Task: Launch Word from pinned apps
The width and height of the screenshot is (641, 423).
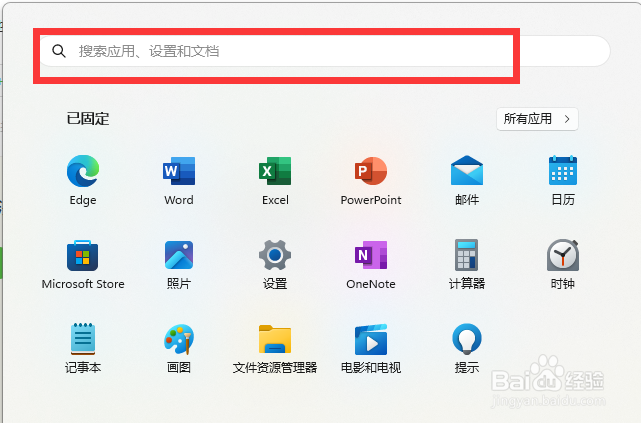Action: [x=179, y=171]
